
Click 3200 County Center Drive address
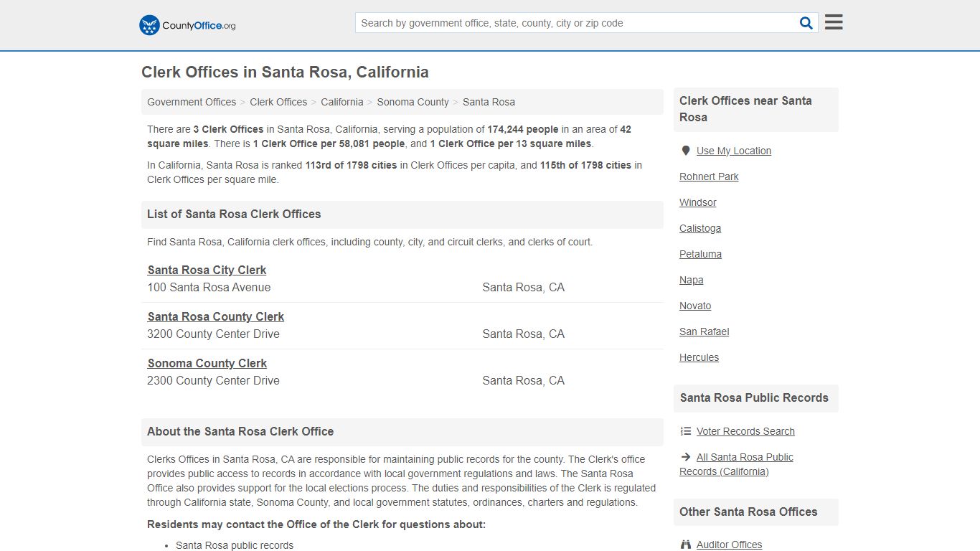point(213,334)
